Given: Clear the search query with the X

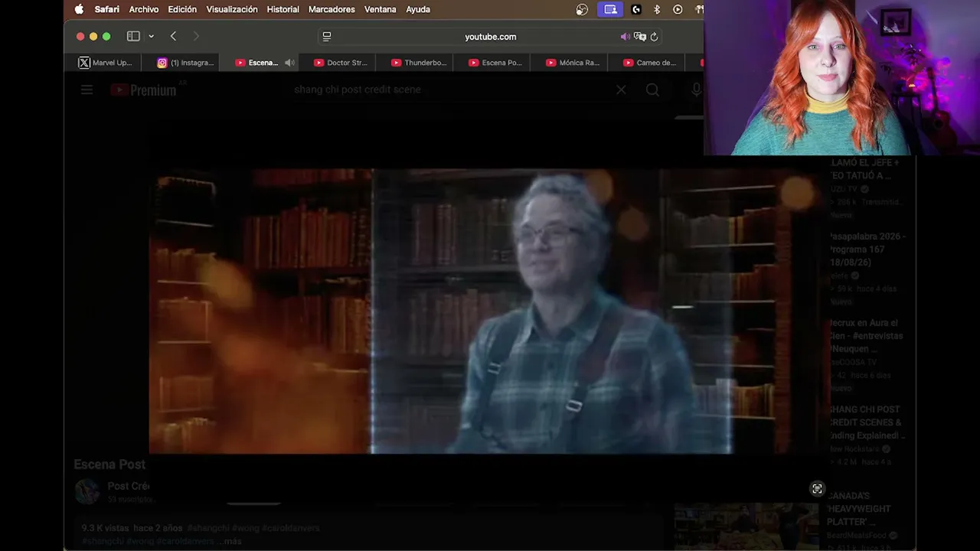Looking at the screenshot, I should pyautogui.click(x=621, y=90).
